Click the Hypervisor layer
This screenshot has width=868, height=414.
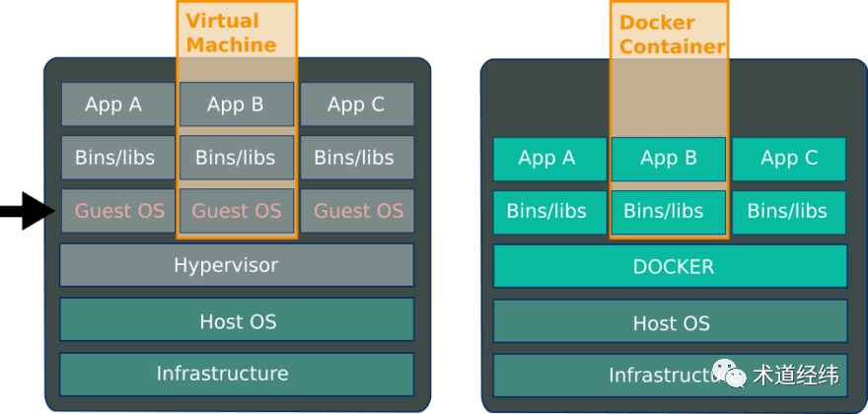coord(237,265)
